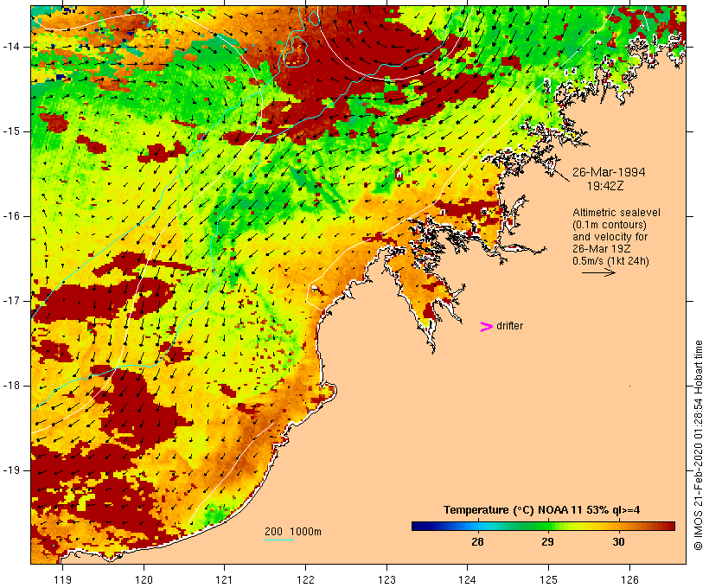The height and width of the screenshot is (588, 709).
Task: Click the dark blue end of colorbar
Action: click(420, 526)
